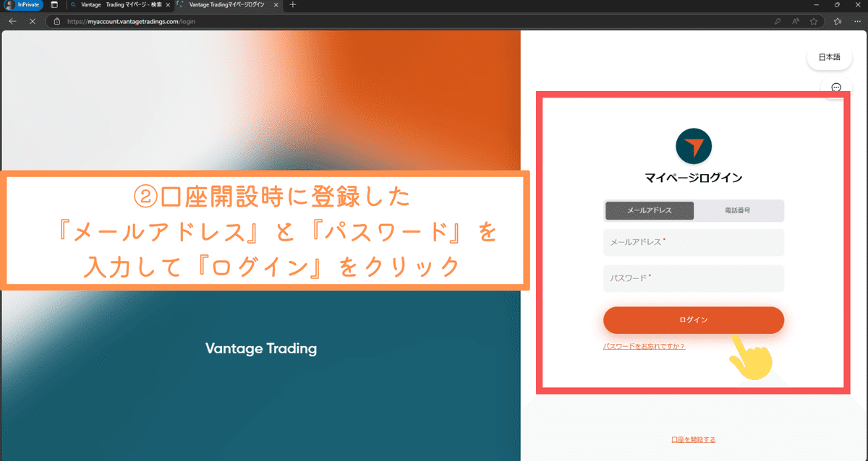This screenshot has width=868, height=461.
Task: Open the 日本語 language selector
Action: pyautogui.click(x=830, y=57)
